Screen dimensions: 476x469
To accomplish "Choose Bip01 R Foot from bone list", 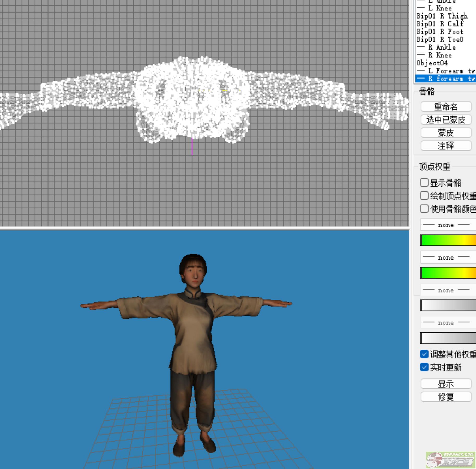I will [440, 32].
